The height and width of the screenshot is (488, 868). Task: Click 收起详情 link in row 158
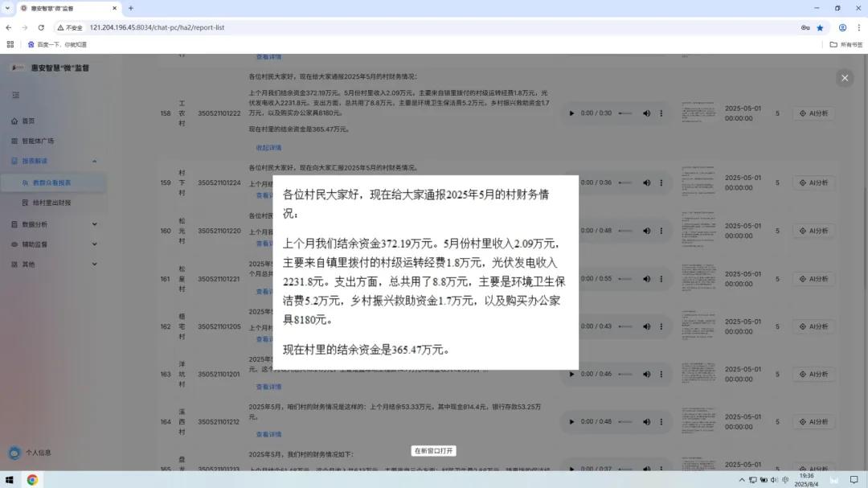(x=268, y=148)
